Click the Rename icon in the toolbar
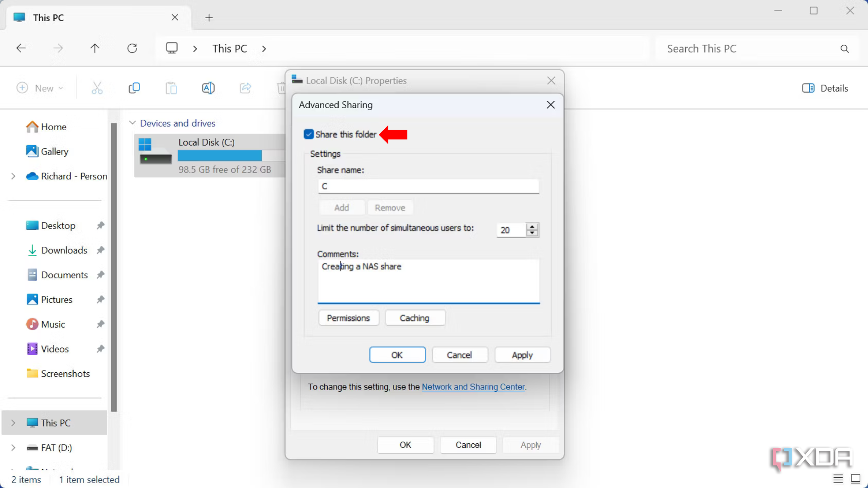This screenshot has width=868, height=488. [208, 88]
